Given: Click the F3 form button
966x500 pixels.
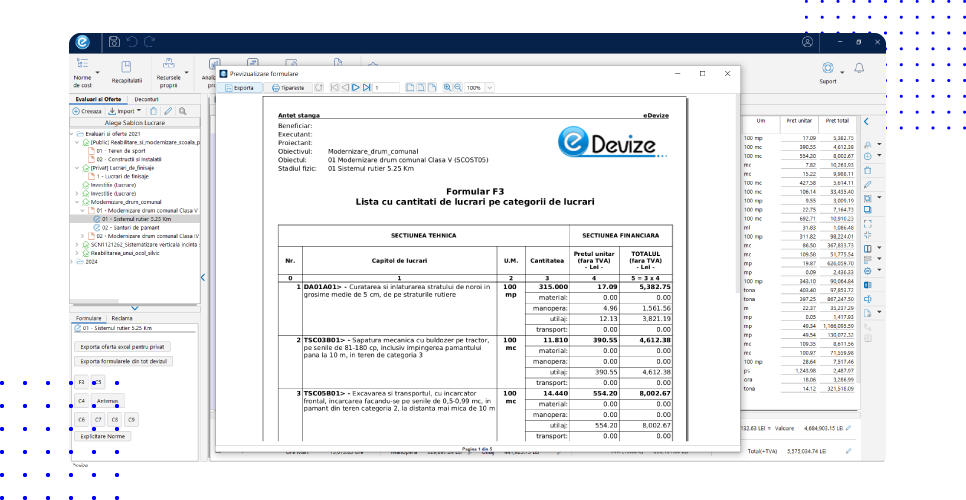Looking at the screenshot, I should pos(81,382).
